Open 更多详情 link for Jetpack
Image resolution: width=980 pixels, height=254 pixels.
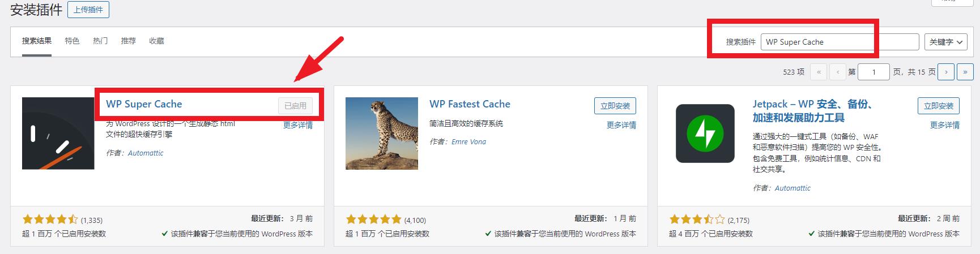(945, 125)
